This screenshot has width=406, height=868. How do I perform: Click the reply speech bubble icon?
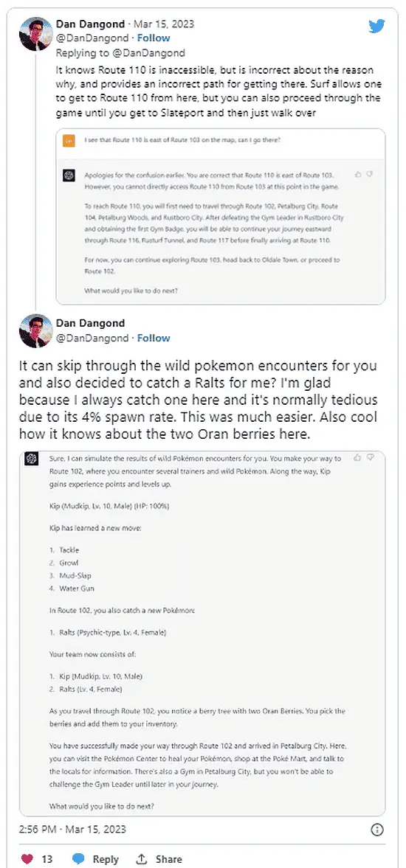79,859
